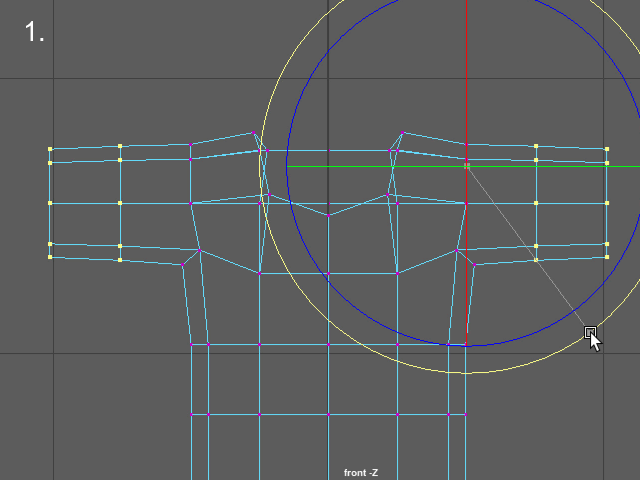Select the center magenta vertex on the lowest torso row
640x480 pixels.
(328, 414)
